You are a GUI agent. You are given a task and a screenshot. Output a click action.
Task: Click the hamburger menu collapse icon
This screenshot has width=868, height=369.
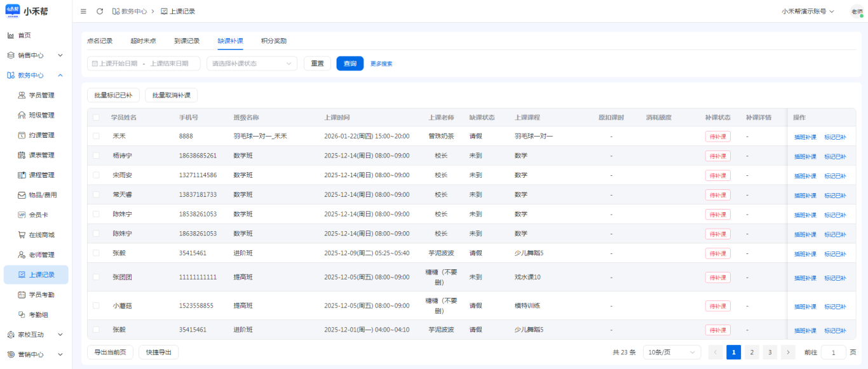(84, 11)
